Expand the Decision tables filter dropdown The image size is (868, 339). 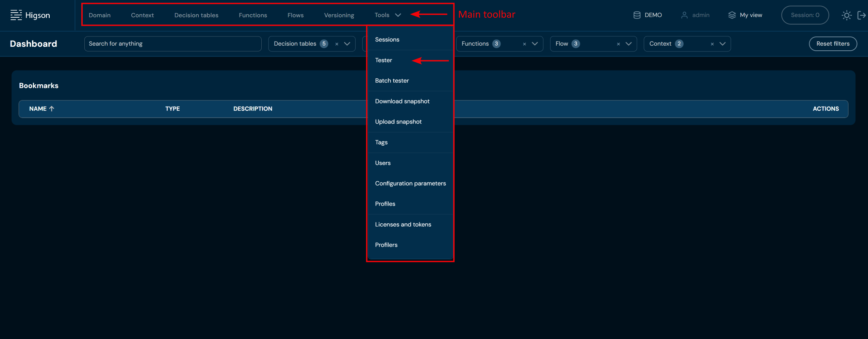click(347, 44)
